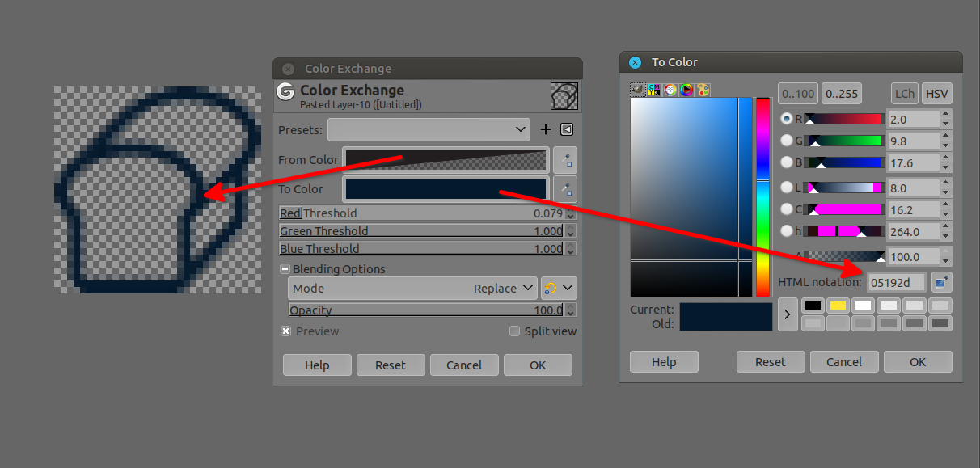Click the Current color preview swatch
This screenshot has height=468, width=980.
[726, 310]
